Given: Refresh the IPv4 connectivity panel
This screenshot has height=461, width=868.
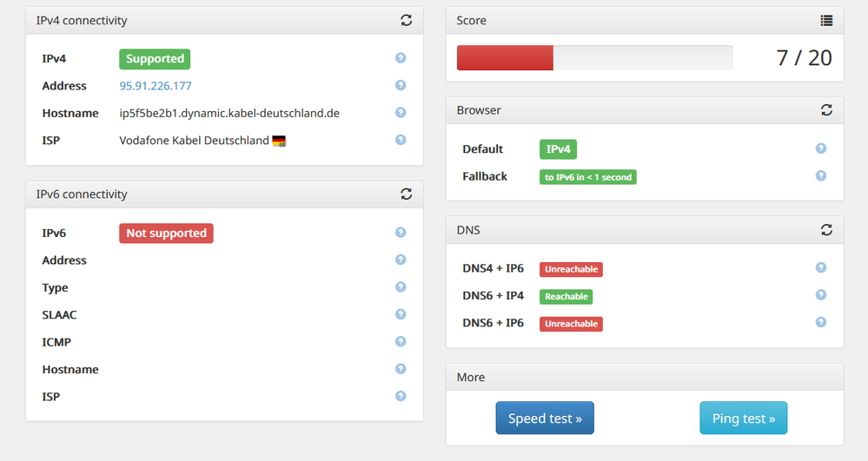Looking at the screenshot, I should (406, 20).
